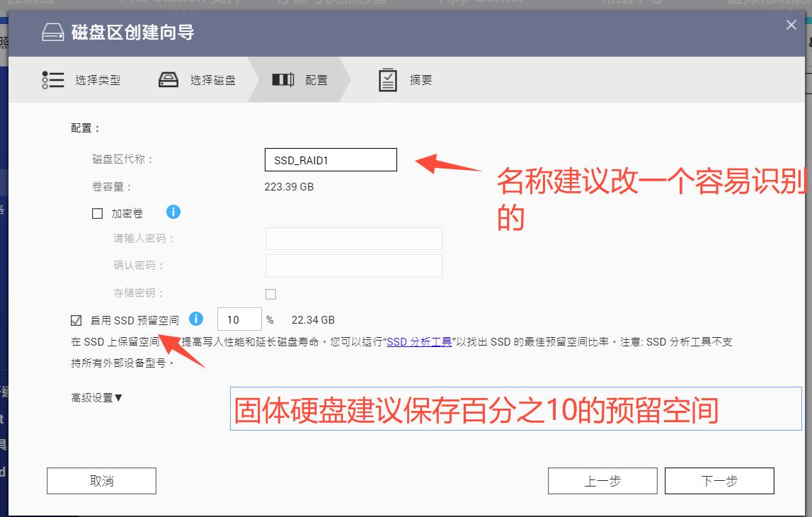The width and height of the screenshot is (812, 517).
Task: Click the disk icon in wizard title bar
Action: click(x=52, y=30)
